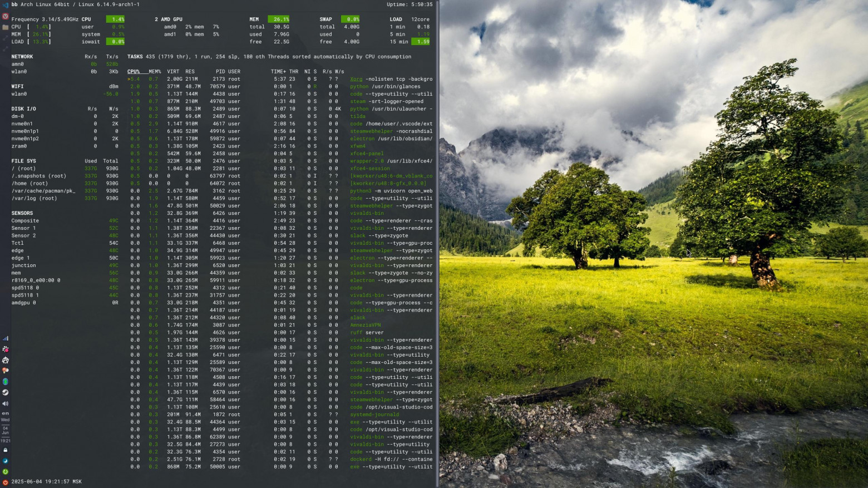Click the moon night-mode icon
Image resolution: width=868 pixels, height=488 pixels.
click(x=6, y=461)
